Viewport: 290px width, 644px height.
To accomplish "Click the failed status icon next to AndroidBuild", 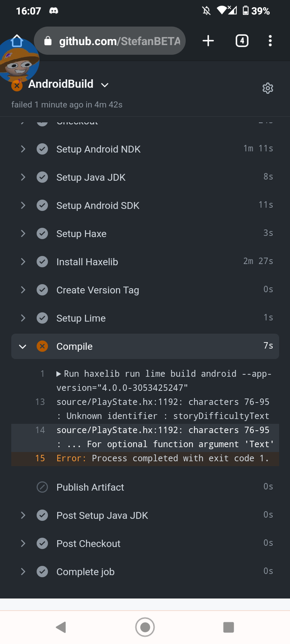I will (x=16, y=85).
